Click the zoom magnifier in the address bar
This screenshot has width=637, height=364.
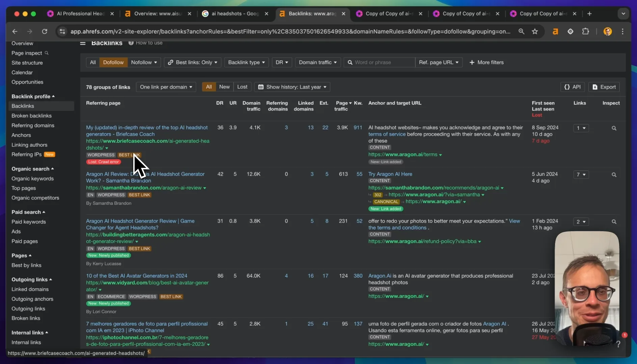[x=521, y=31]
